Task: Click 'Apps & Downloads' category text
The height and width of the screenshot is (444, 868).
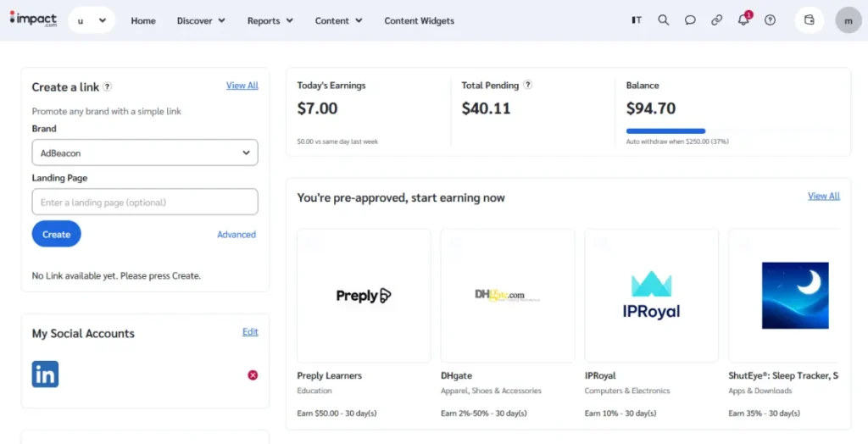Action: tap(760, 391)
